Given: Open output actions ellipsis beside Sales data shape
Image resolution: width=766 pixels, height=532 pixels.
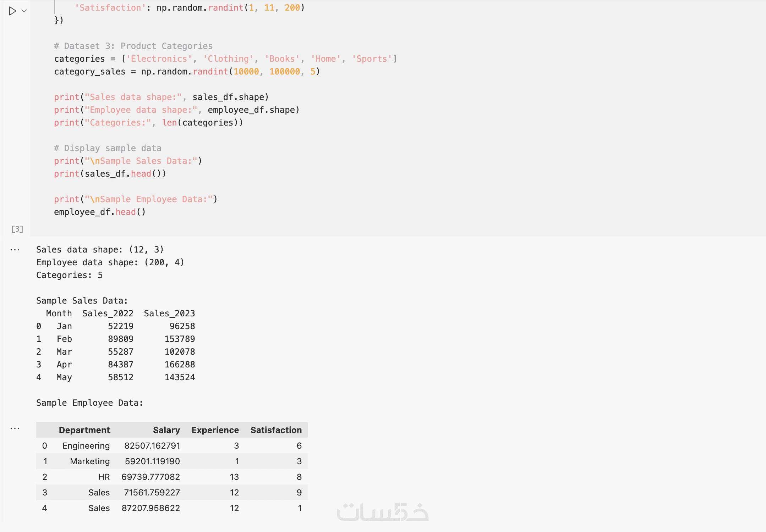Looking at the screenshot, I should 15,250.
